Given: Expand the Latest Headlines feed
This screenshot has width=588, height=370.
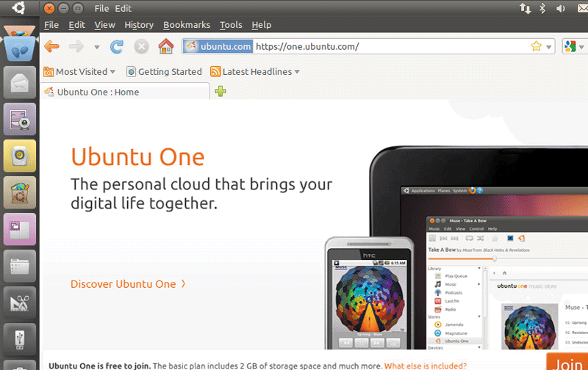Looking at the screenshot, I should 255,71.
